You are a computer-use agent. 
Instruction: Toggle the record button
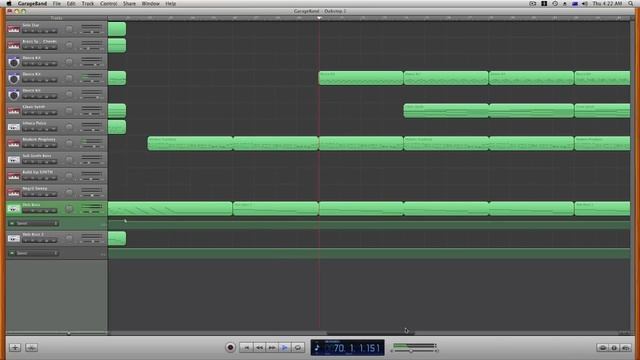(230, 347)
